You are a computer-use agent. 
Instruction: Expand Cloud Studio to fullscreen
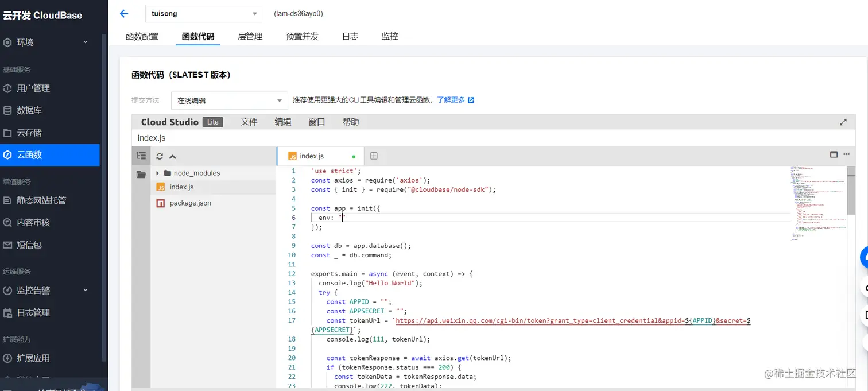pyautogui.click(x=843, y=122)
